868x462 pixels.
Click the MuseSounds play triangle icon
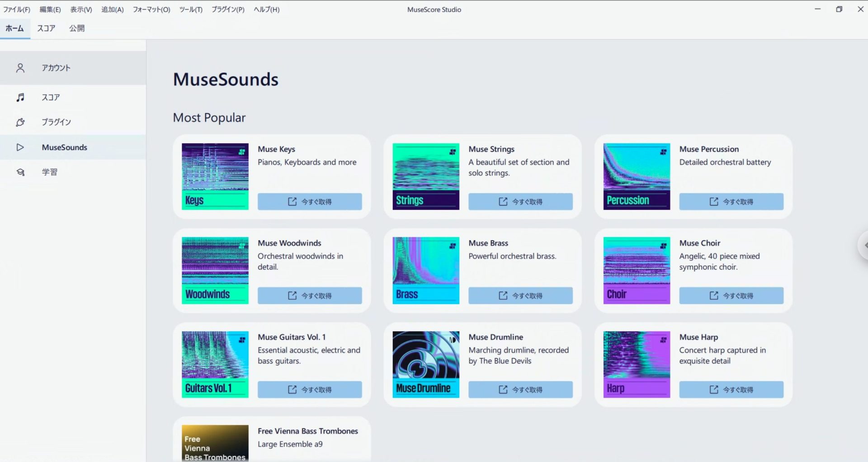click(x=20, y=147)
